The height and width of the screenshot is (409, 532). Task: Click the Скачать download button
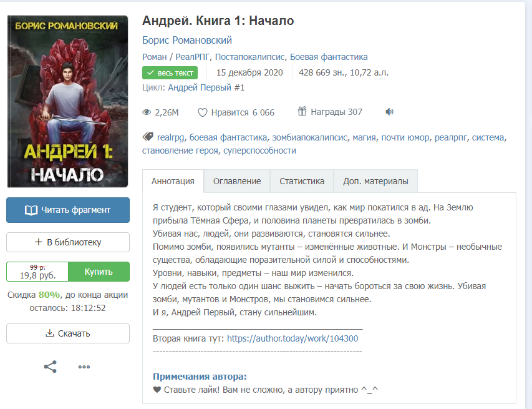[x=68, y=333]
